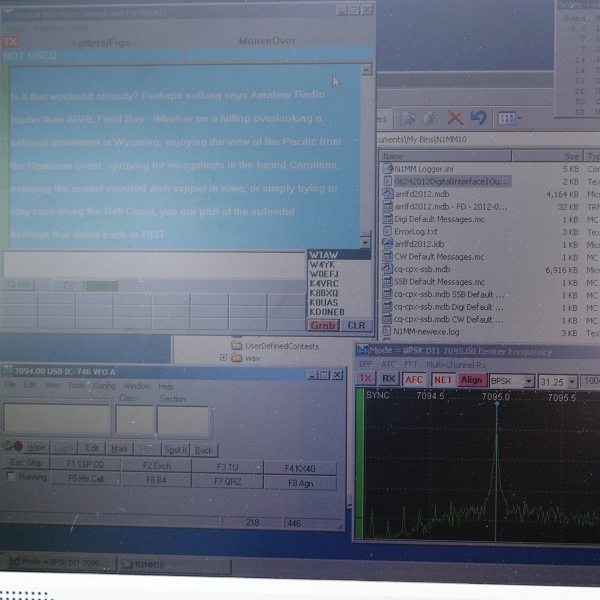Expand the wav folder tree node
The width and height of the screenshot is (600, 600).
click(223, 357)
